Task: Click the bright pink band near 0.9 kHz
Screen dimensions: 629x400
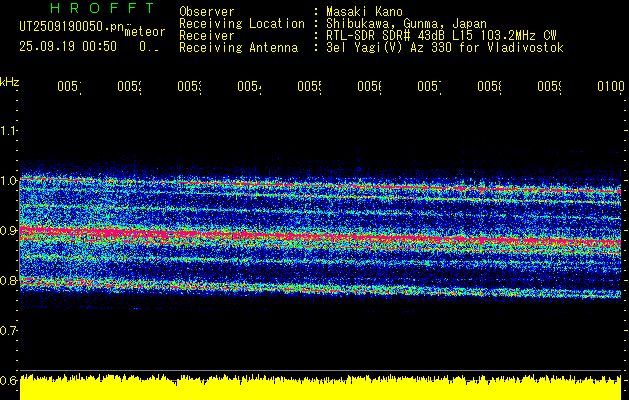Action: click(x=321, y=237)
